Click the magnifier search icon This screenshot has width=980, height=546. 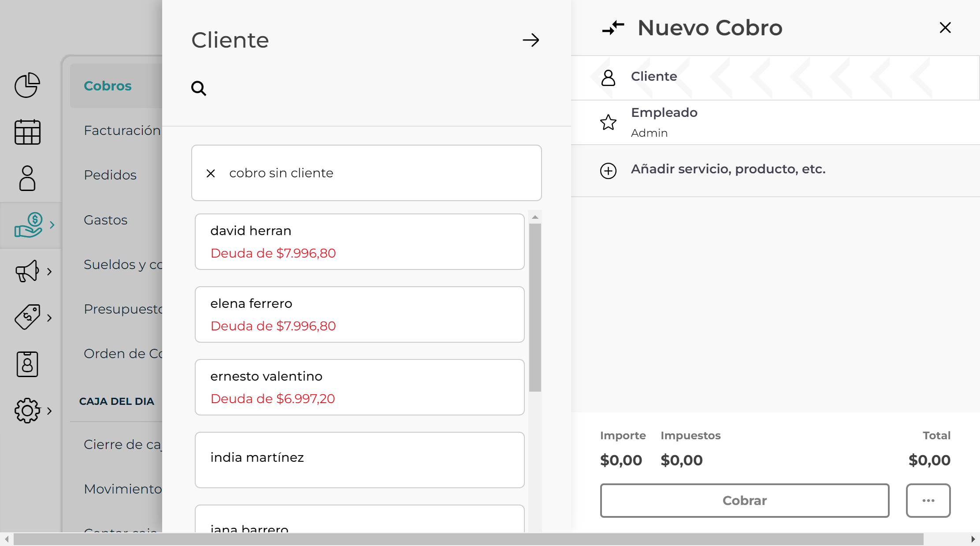(x=199, y=88)
